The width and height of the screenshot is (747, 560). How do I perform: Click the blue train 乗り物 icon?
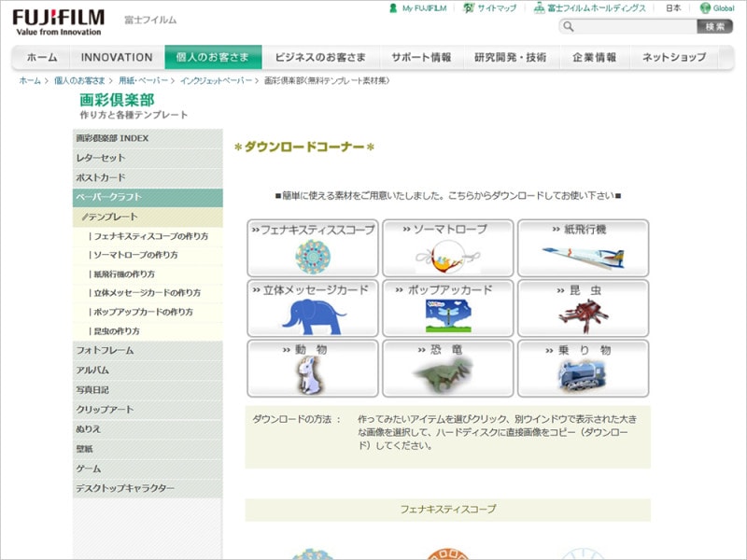[584, 368]
